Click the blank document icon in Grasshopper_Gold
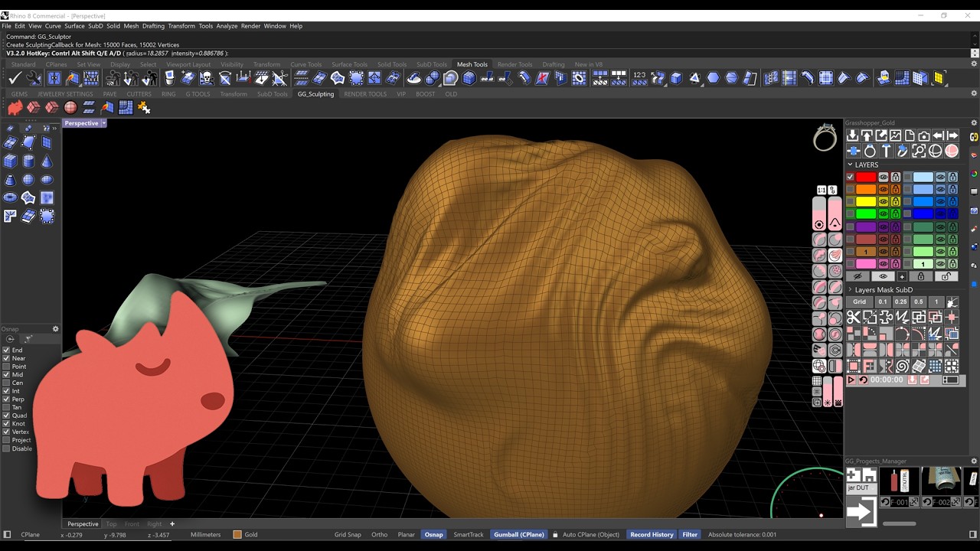The height and width of the screenshot is (551, 980). coord(910,135)
